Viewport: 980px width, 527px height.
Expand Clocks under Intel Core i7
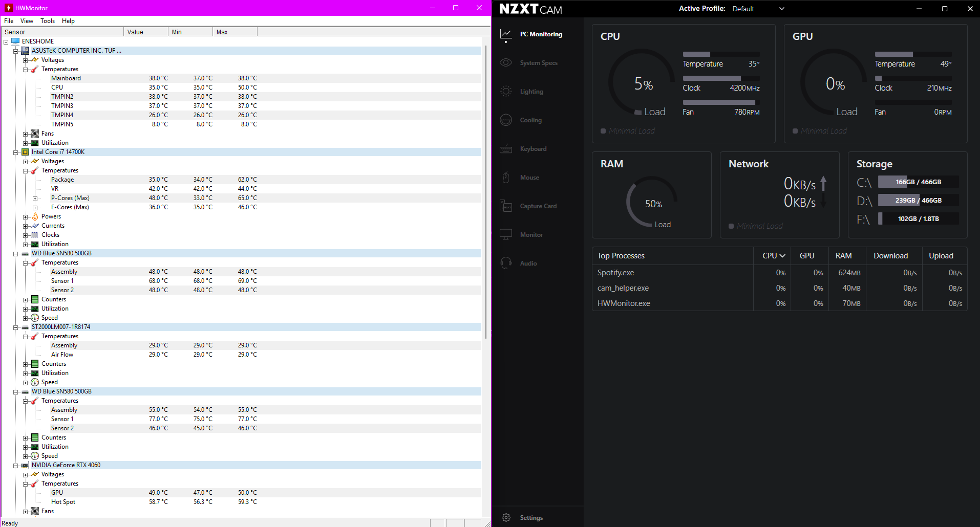click(x=25, y=235)
